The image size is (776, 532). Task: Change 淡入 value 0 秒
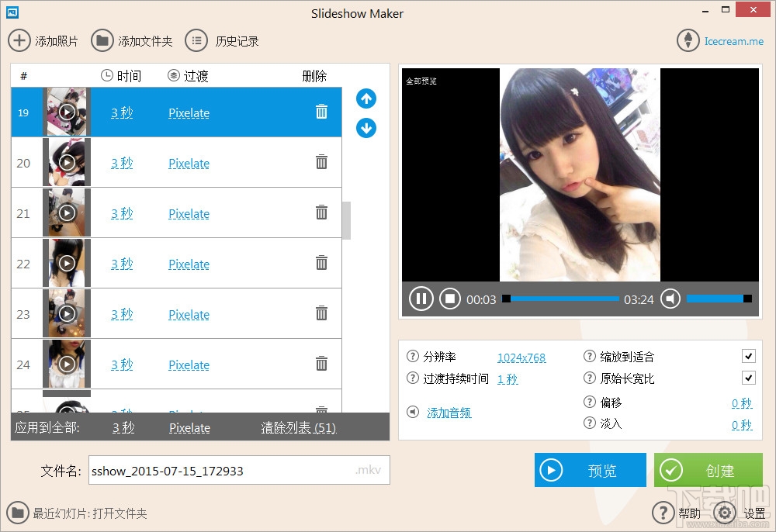(742, 425)
